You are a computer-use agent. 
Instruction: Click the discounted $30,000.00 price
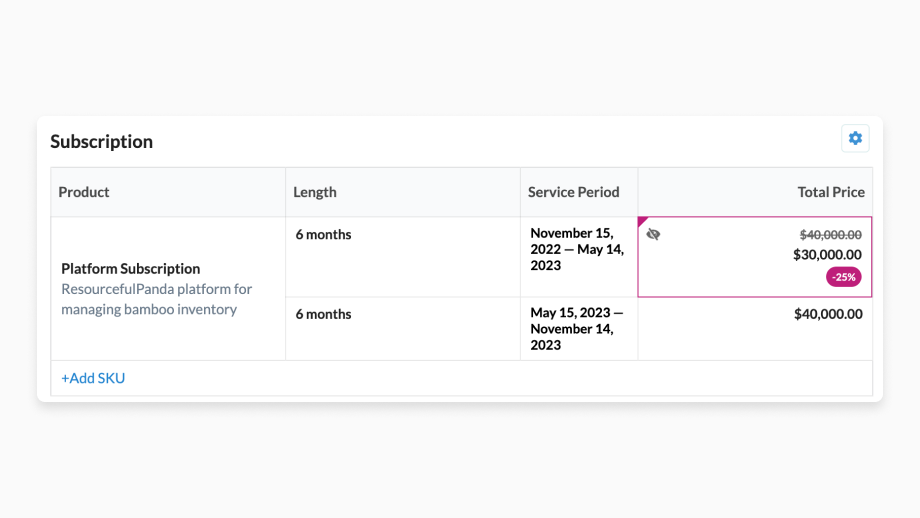click(x=827, y=254)
